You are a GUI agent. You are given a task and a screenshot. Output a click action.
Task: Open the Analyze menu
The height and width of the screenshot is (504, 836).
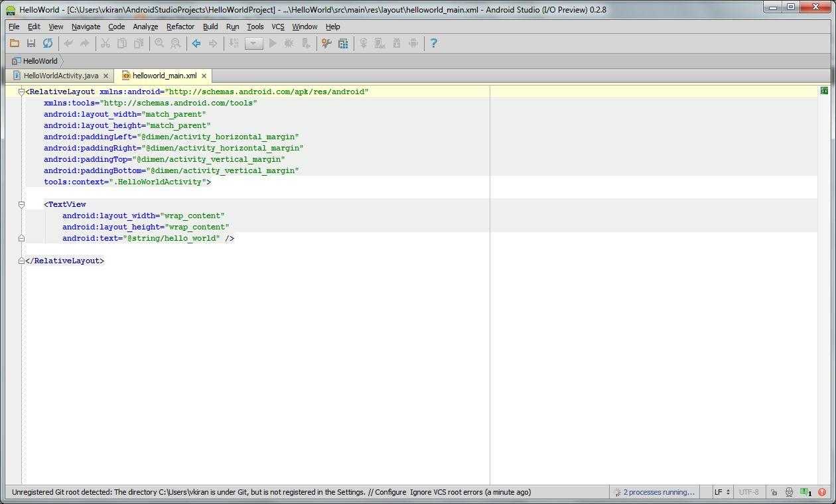coord(145,27)
